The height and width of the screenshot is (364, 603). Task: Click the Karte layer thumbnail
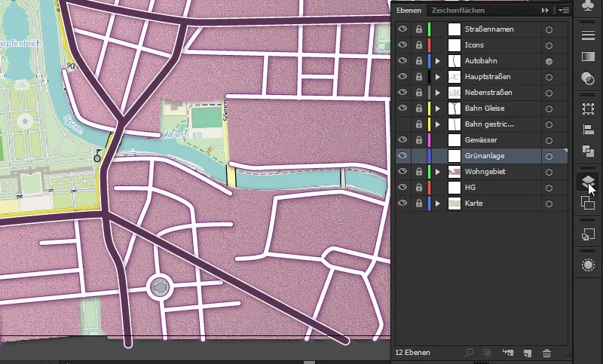click(455, 203)
